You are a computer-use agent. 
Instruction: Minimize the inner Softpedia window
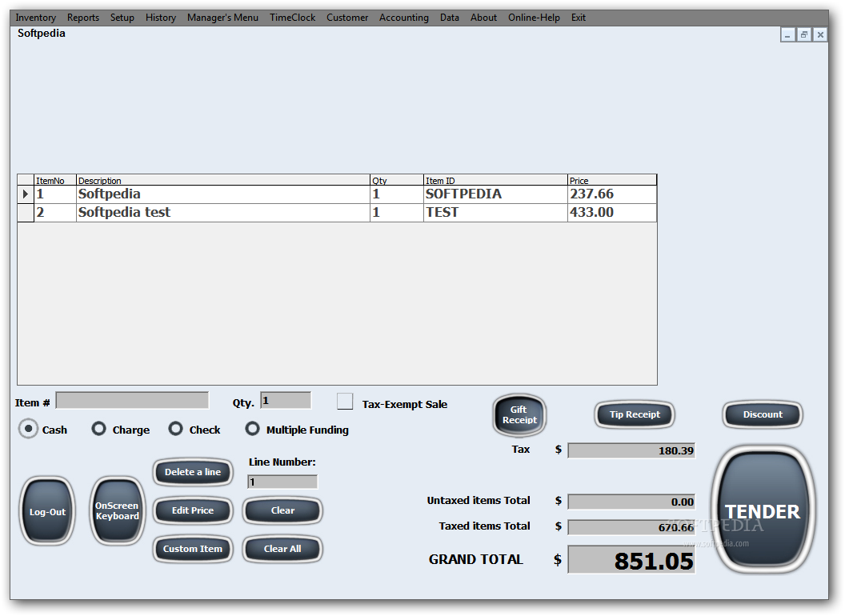[788, 35]
